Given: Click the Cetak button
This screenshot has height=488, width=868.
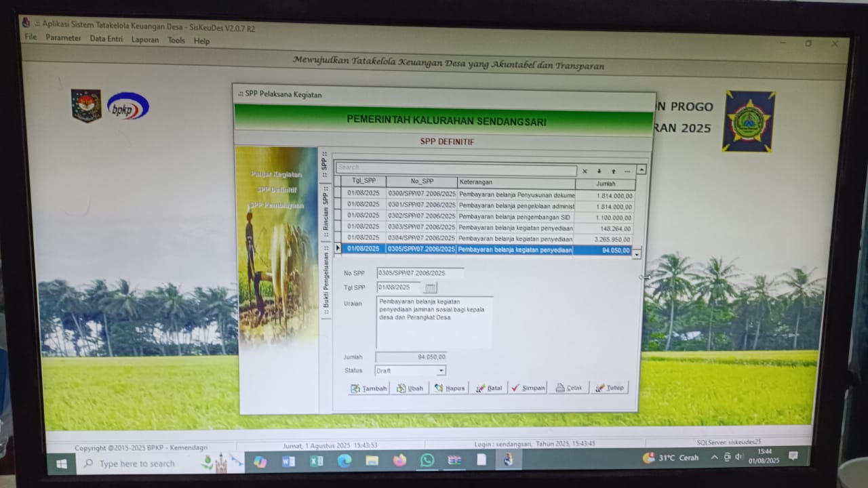Looking at the screenshot, I should 569,388.
